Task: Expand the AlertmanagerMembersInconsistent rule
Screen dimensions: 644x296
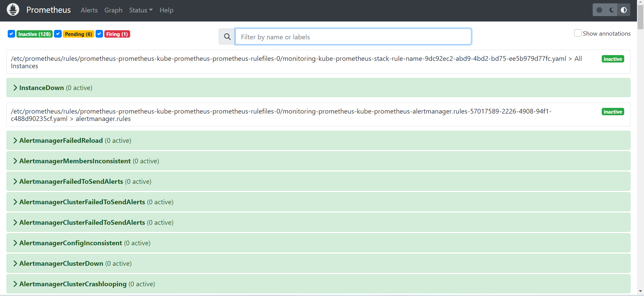Action: (x=318, y=161)
